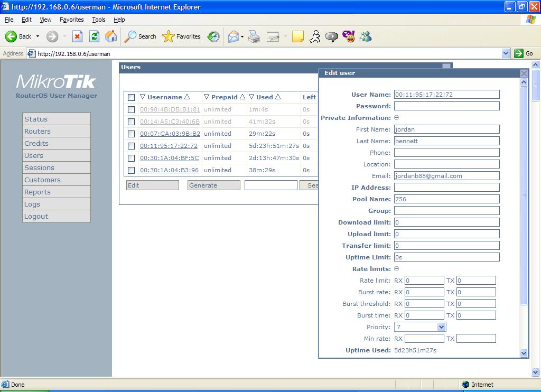Open the Mail toolbar icon
The height and width of the screenshot is (392, 541).
[x=233, y=36]
